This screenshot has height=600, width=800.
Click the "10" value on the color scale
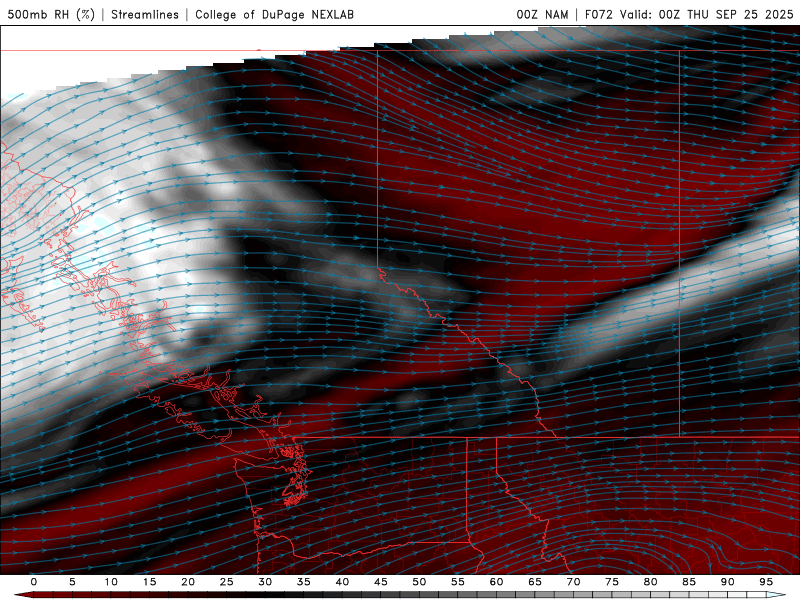tap(111, 582)
